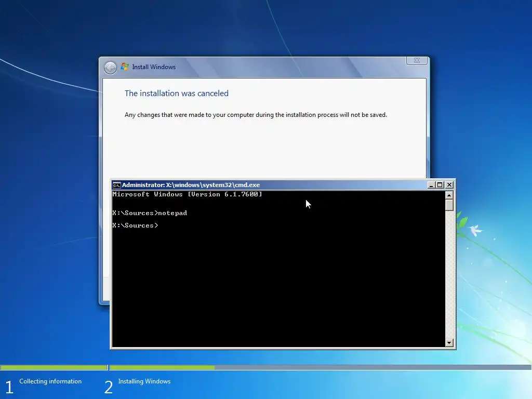Minimize the cmd.exe window
Image resolution: width=532 pixels, height=399 pixels.
[431, 185]
